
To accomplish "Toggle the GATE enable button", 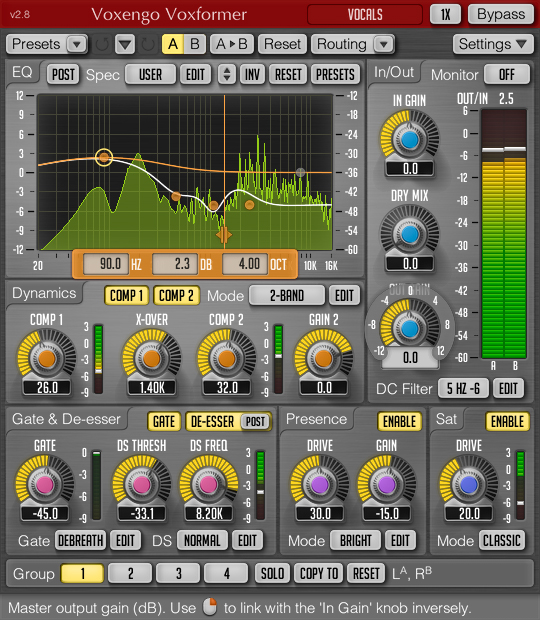I will click(x=164, y=422).
